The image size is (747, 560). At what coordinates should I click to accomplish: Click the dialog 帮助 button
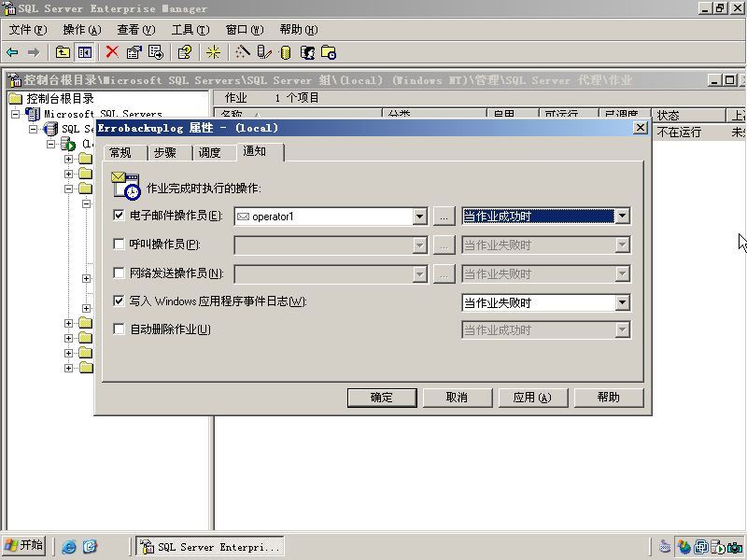[x=609, y=398]
